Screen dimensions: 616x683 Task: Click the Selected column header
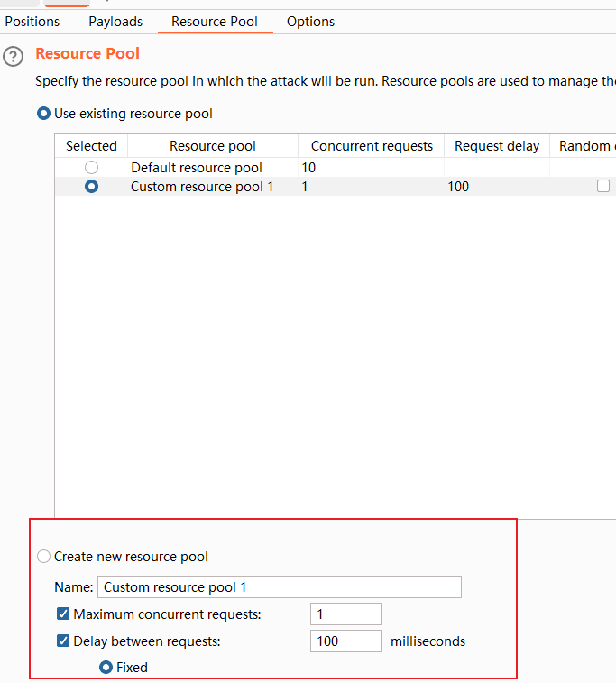(x=91, y=146)
